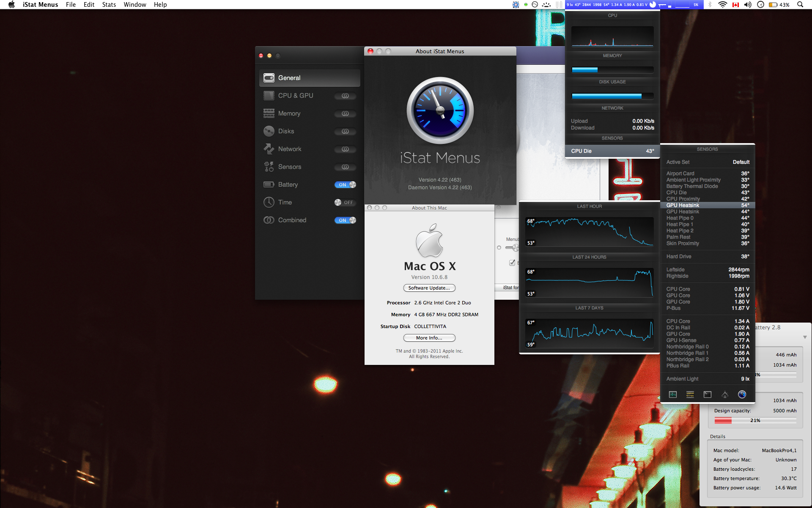Image resolution: width=812 pixels, height=508 pixels.
Task: Click the Bluetooth icon in menu bar
Action: [x=710, y=5]
